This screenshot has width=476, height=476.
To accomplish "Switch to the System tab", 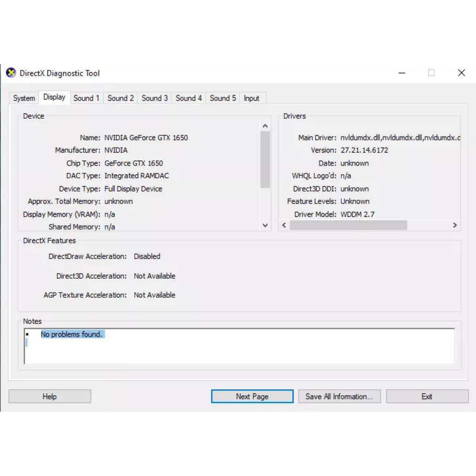I will [x=24, y=98].
